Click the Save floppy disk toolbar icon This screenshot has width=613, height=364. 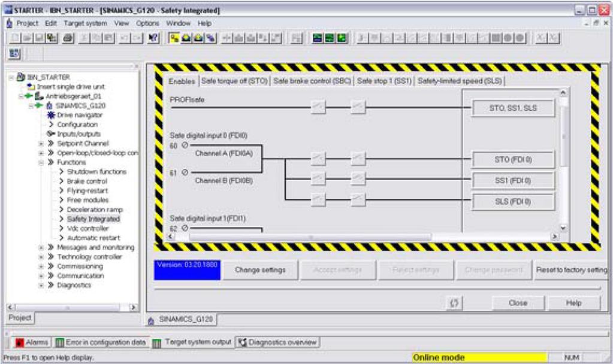[x=39, y=38]
